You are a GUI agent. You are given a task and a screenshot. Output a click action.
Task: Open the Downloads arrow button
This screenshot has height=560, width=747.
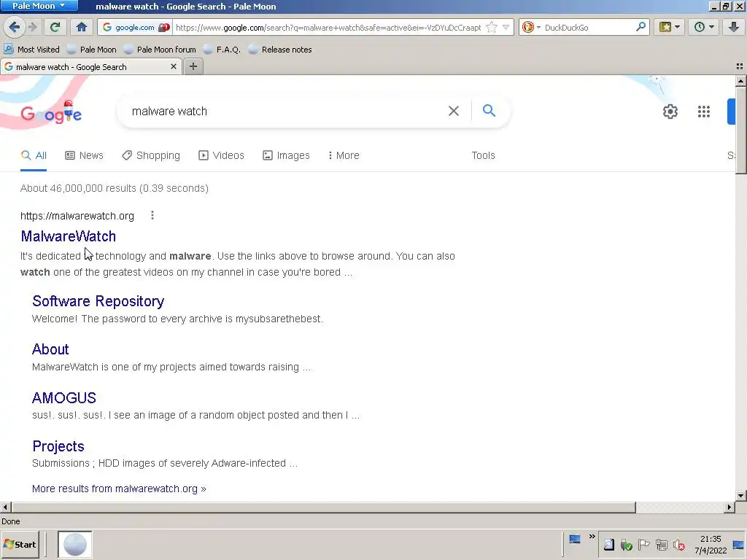click(x=734, y=27)
